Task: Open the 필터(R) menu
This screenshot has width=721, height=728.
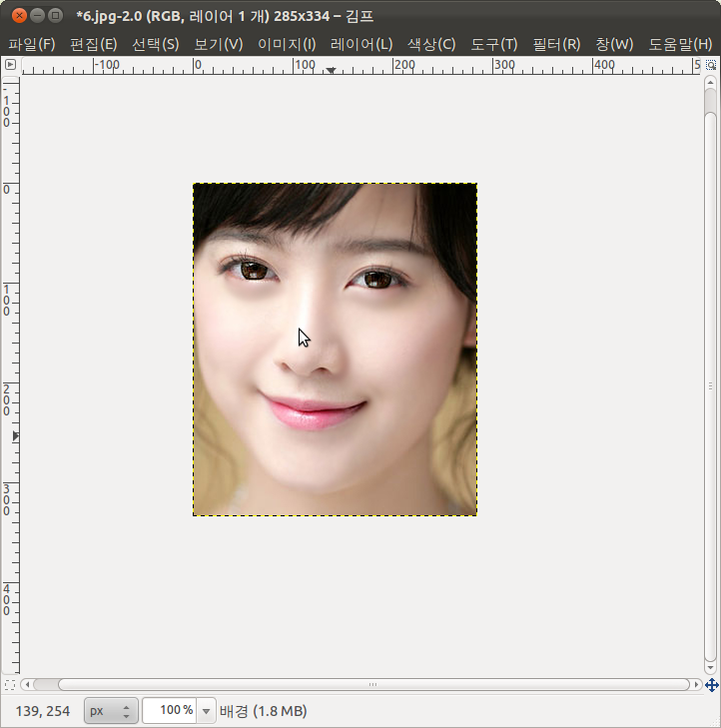Action: 556,45
